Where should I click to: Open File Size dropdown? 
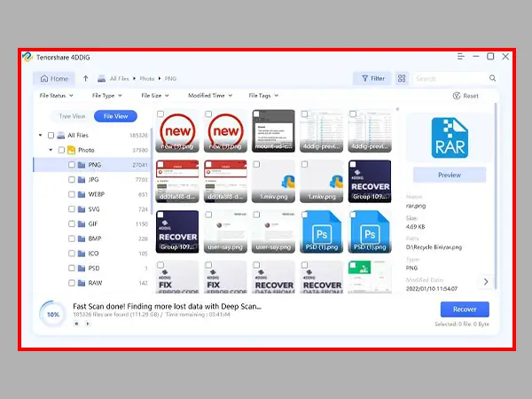pyautogui.click(x=154, y=96)
